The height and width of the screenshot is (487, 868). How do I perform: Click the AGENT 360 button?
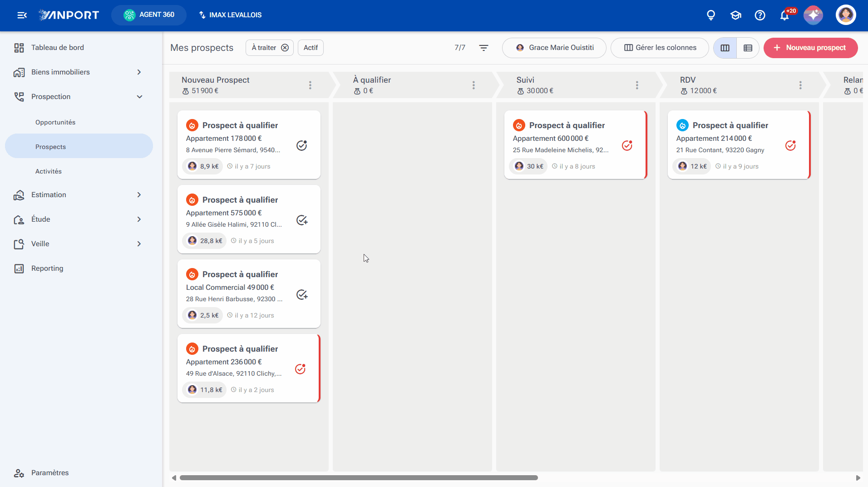149,15
